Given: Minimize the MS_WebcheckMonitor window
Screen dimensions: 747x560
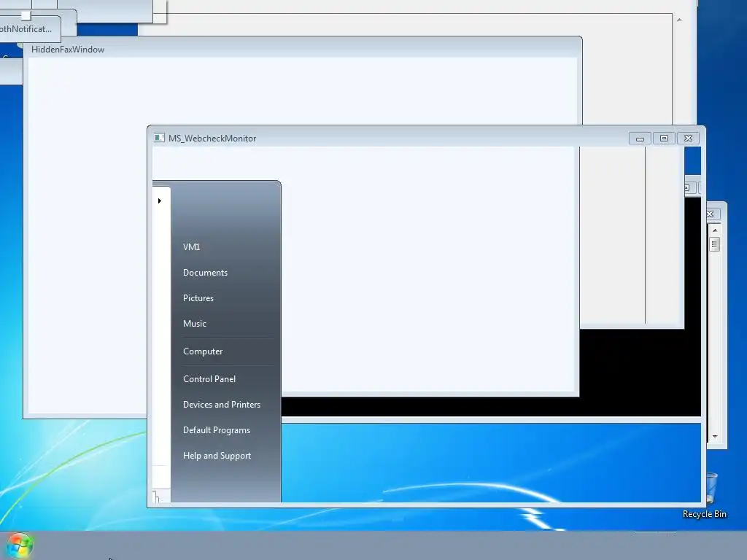Looking at the screenshot, I should [x=640, y=139].
